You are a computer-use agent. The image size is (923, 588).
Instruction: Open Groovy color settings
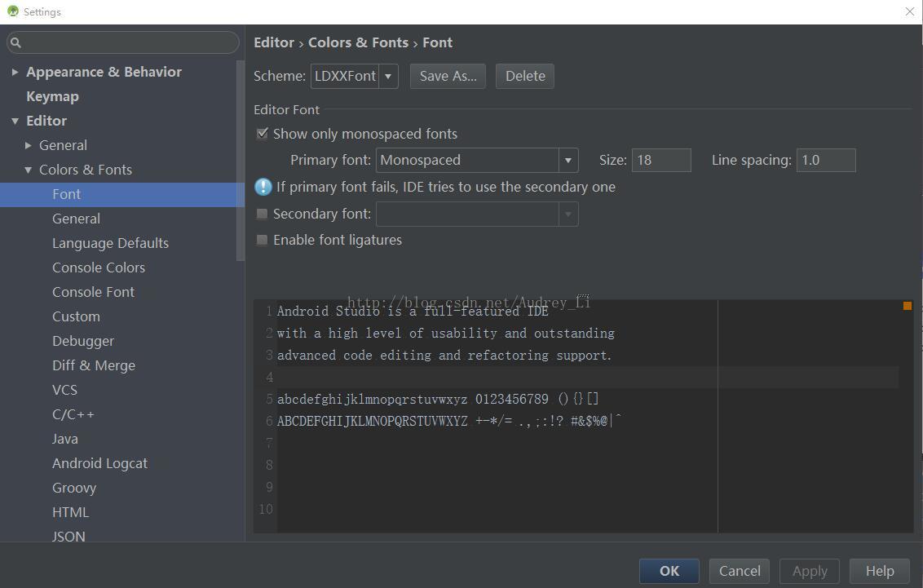tap(74, 488)
